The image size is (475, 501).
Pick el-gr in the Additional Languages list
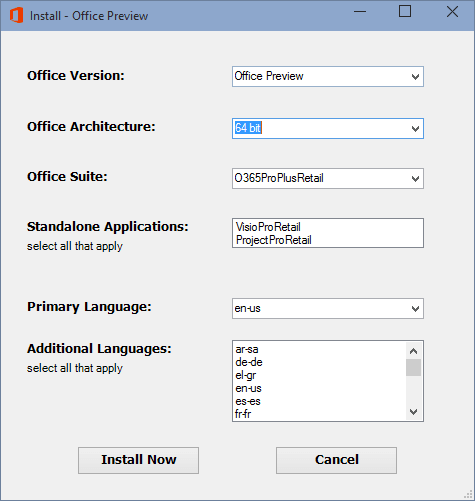click(x=246, y=375)
